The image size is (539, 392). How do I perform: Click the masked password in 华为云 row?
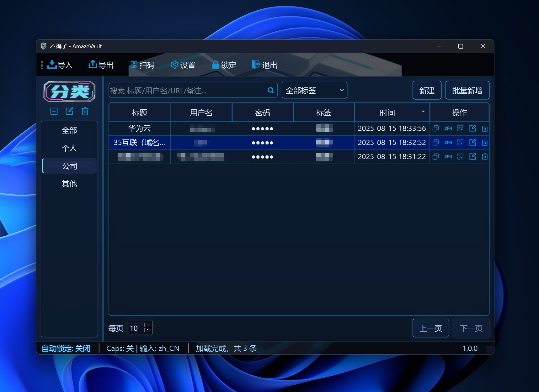[263, 128]
